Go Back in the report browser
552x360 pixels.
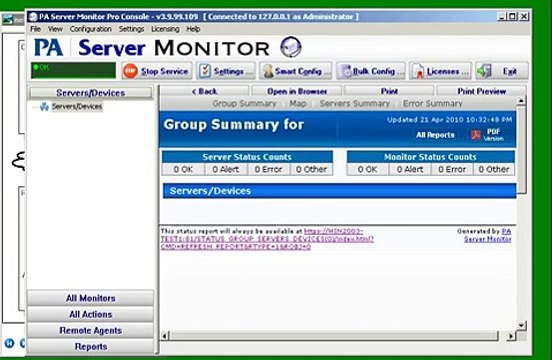pos(205,91)
